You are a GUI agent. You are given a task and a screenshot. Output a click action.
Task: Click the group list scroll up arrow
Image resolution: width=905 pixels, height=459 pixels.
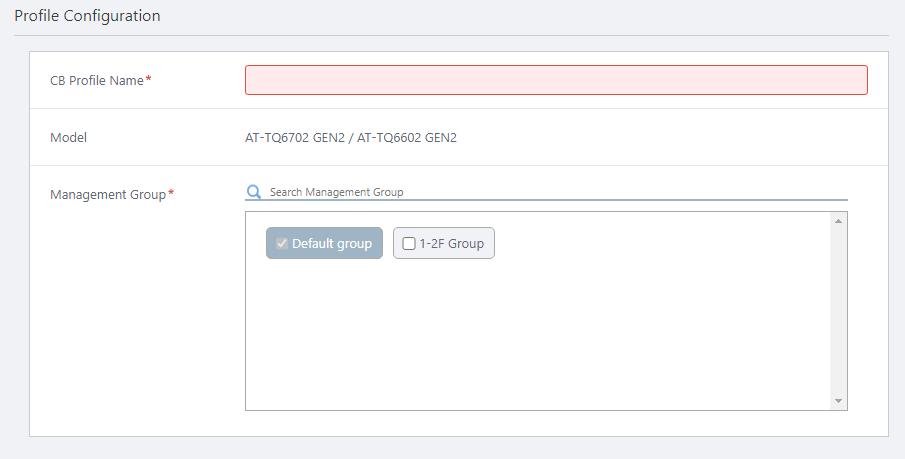click(x=838, y=221)
